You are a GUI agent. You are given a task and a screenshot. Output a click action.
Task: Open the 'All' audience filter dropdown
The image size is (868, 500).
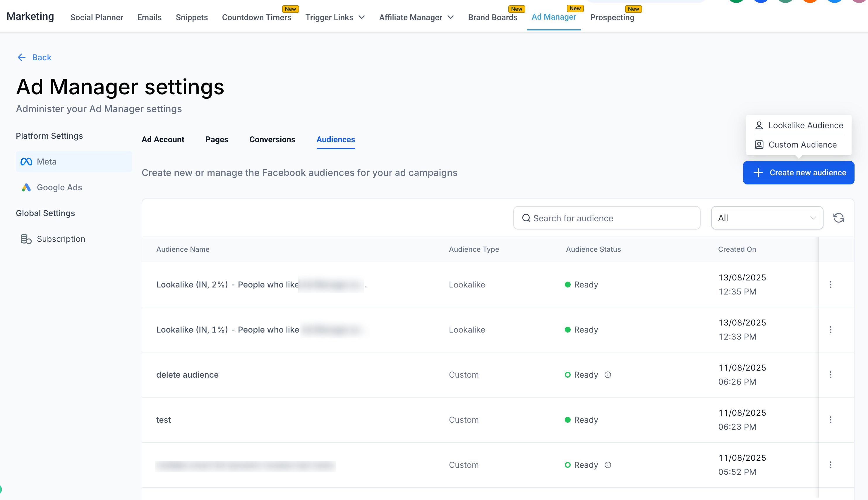(767, 218)
